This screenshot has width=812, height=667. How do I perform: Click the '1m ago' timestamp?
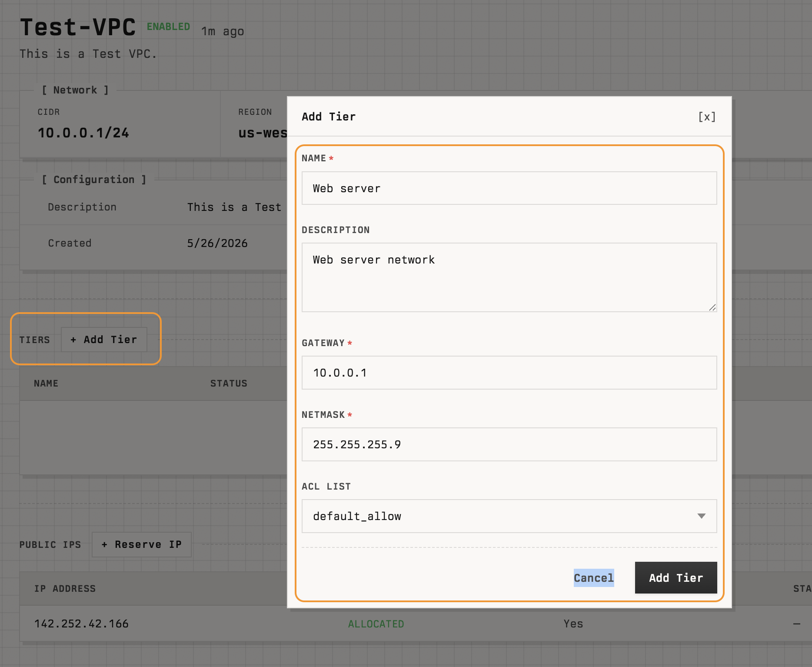[223, 32]
